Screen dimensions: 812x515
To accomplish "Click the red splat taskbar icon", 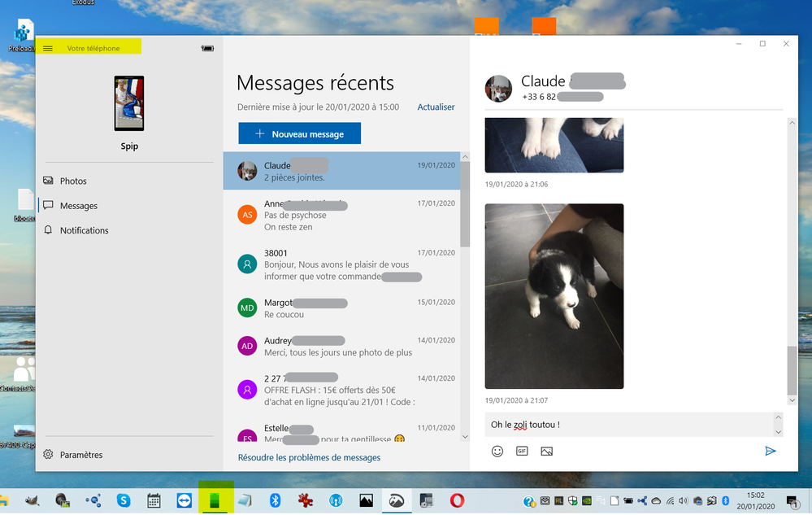I will coord(306,500).
